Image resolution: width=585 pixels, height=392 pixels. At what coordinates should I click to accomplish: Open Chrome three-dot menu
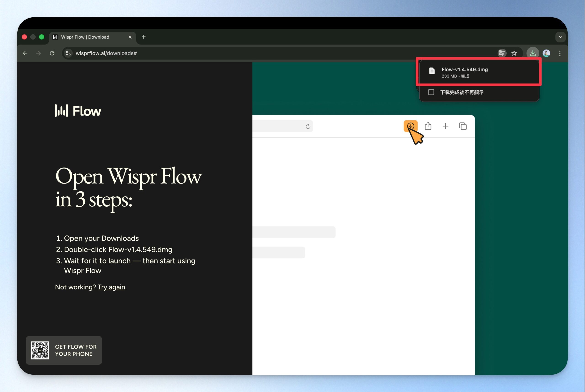pyautogui.click(x=560, y=53)
